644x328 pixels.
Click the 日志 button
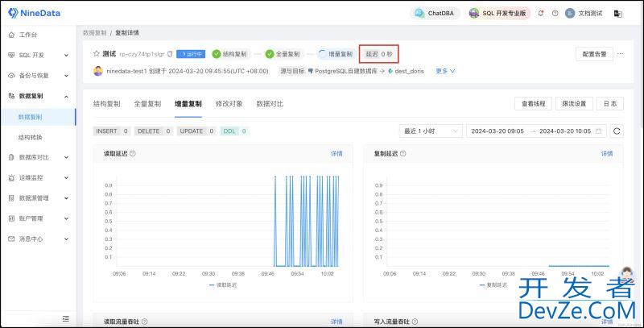(610, 104)
